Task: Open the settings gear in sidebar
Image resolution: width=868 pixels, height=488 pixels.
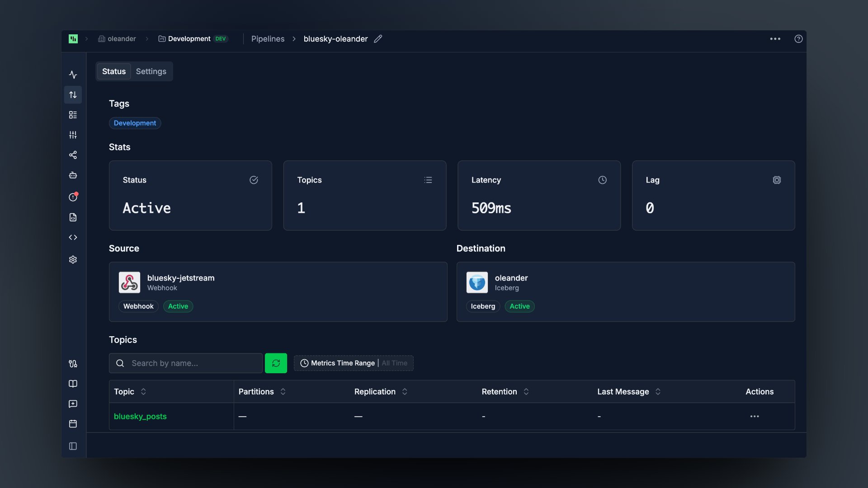Action: click(x=73, y=259)
